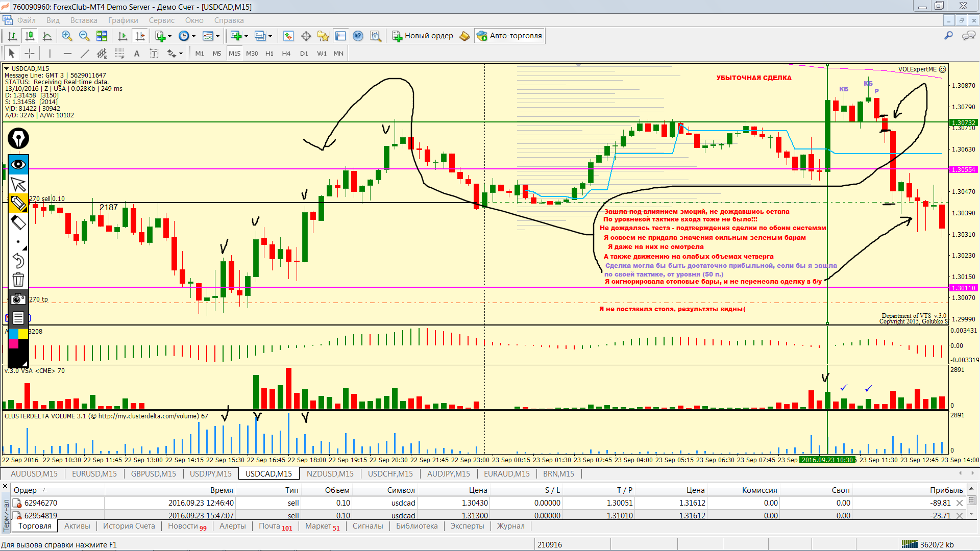The height and width of the screenshot is (551, 980).
Task: Open MetaEditor yellow book icon
Action: [464, 36]
